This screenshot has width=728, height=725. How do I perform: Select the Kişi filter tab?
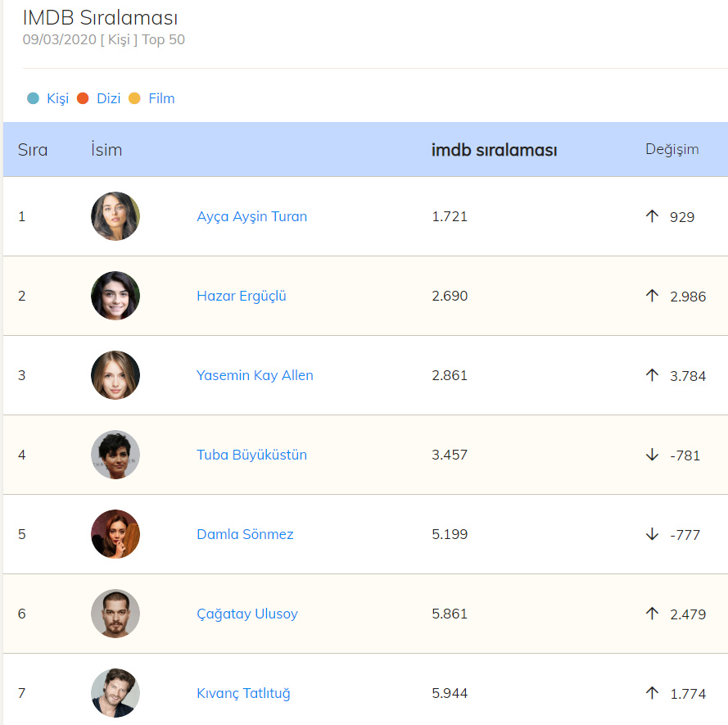57,98
